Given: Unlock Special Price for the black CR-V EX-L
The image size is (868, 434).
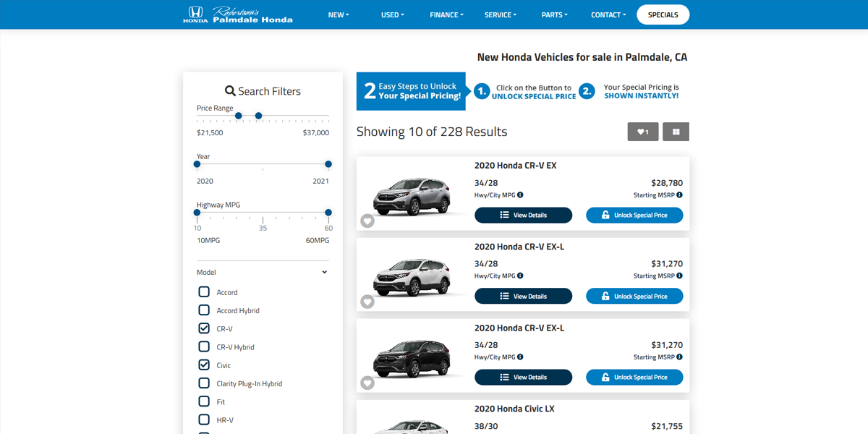Looking at the screenshot, I should [634, 377].
